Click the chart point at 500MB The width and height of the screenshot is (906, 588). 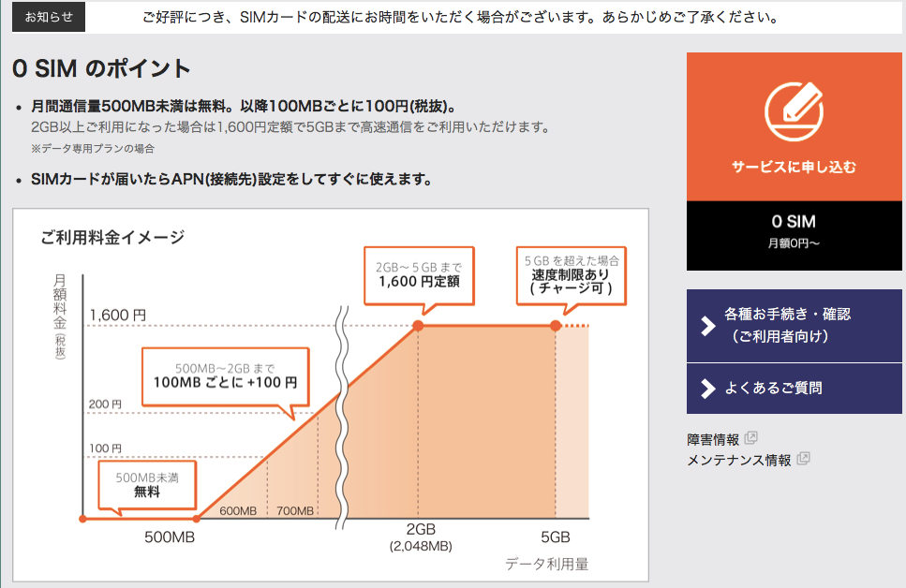[197, 519]
